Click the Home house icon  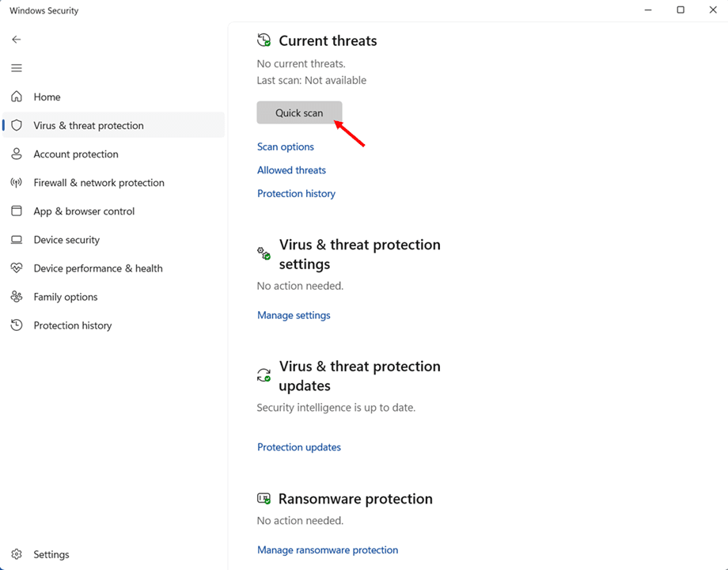tap(17, 97)
